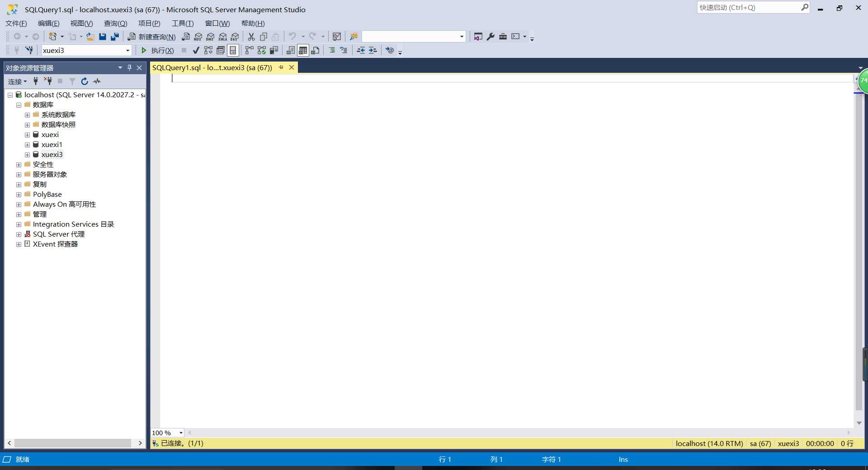Image resolution: width=868 pixels, height=470 pixels.
Task: Refresh the Object Explorer tree
Action: (x=85, y=81)
